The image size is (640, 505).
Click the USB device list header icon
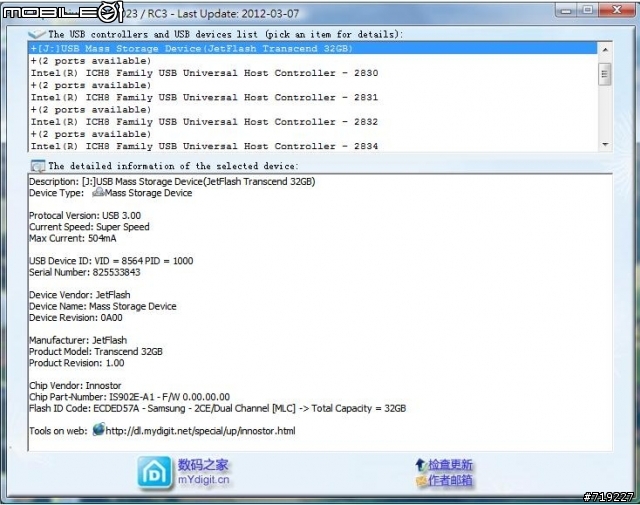pyautogui.click(x=37, y=34)
